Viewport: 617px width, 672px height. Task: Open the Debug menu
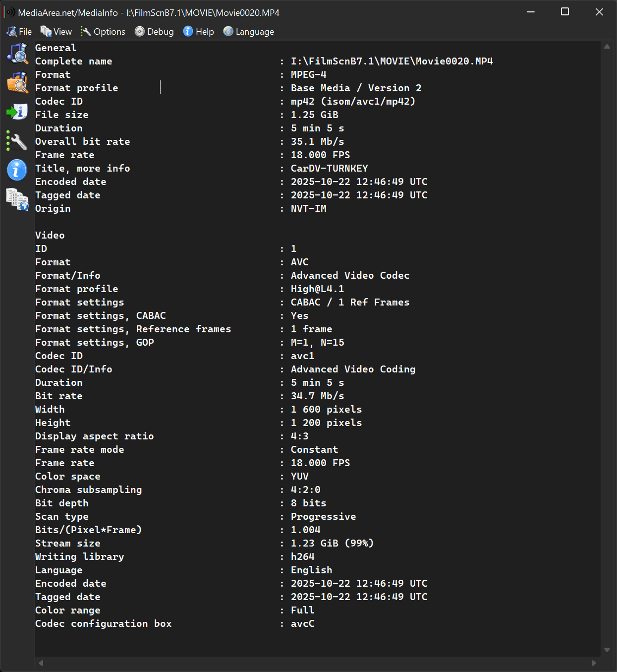click(154, 32)
